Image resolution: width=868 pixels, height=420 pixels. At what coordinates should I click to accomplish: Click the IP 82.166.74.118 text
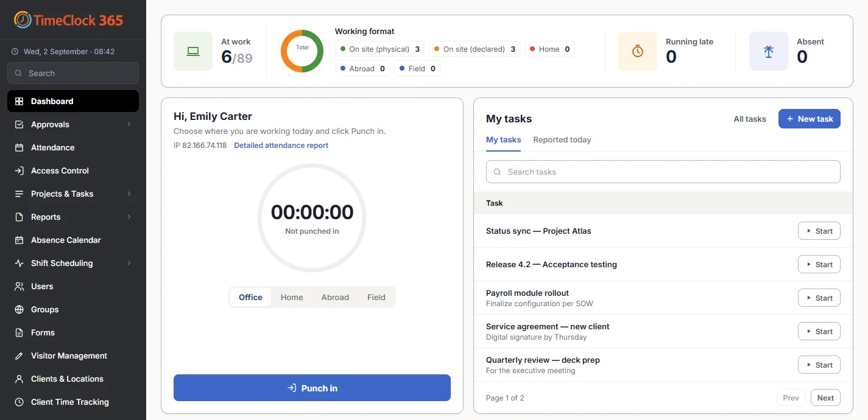coord(200,145)
